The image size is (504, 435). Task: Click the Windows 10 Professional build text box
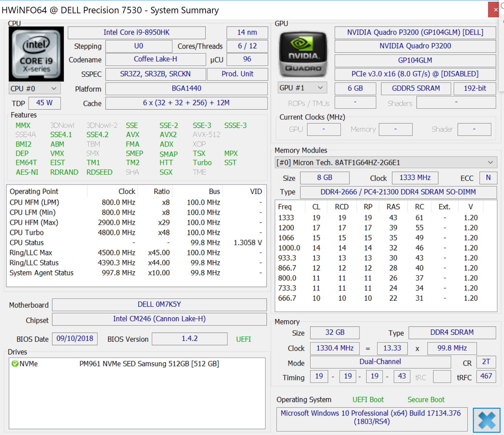pos(372,419)
